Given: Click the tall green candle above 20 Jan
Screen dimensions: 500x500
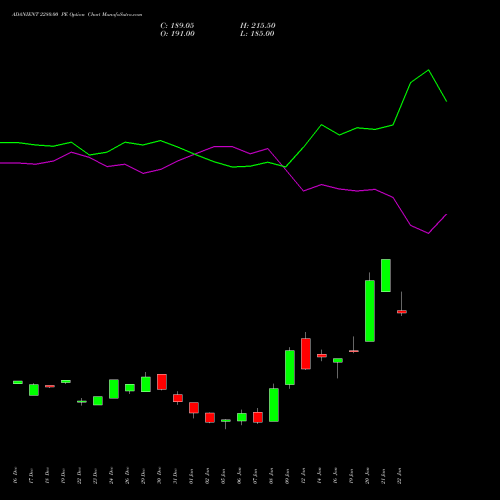Looking at the screenshot, I should click(370, 311).
